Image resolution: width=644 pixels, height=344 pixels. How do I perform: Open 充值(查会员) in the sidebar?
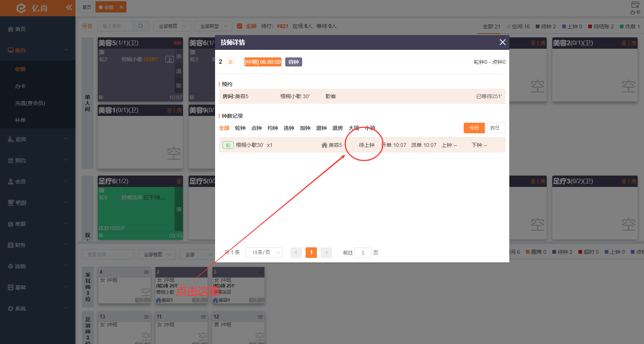click(30, 103)
